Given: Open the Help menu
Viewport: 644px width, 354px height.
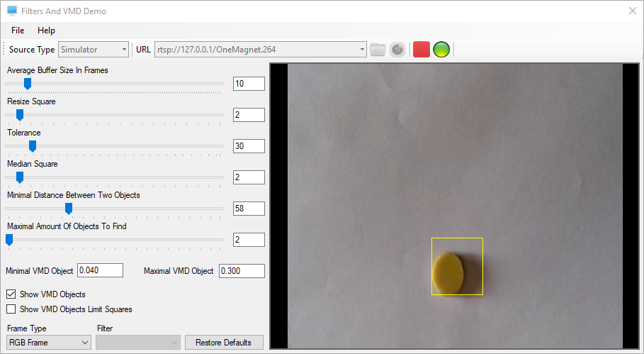Looking at the screenshot, I should click(x=46, y=31).
